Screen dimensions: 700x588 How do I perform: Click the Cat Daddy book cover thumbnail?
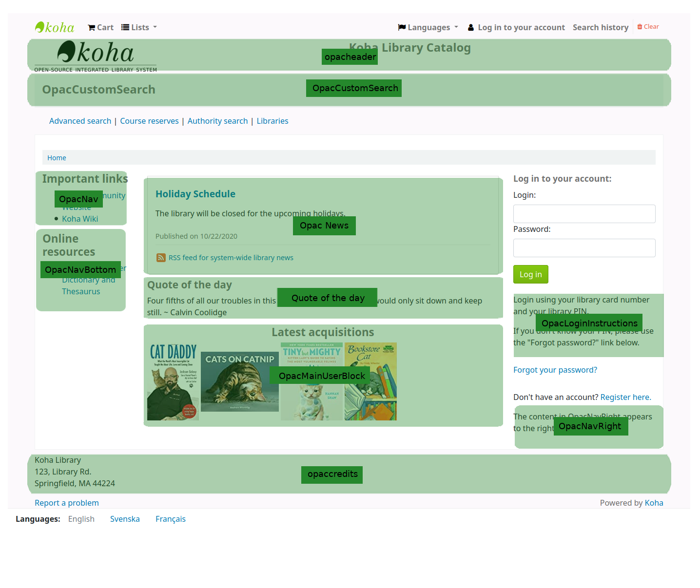click(x=173, y=381)
